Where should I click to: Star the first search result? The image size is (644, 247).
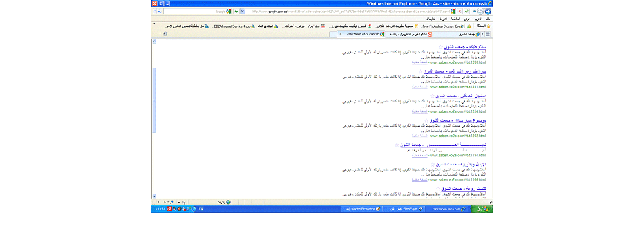click(x=440, y=47)
